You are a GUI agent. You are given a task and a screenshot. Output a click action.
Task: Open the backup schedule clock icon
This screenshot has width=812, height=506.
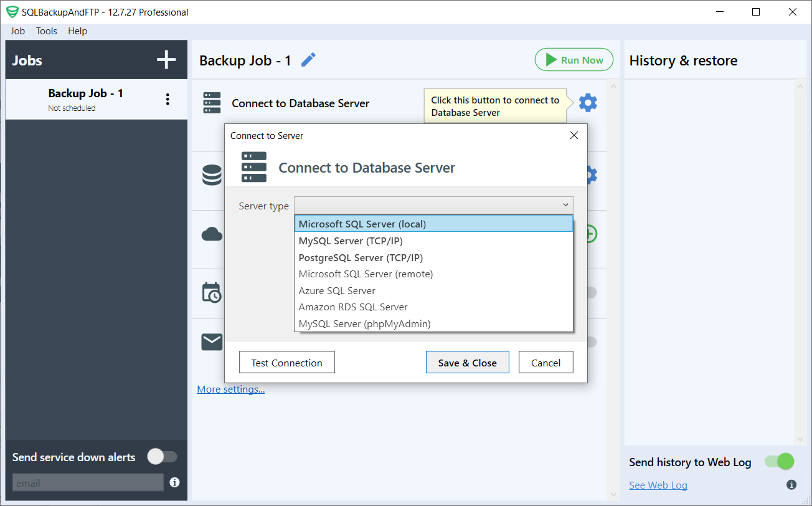pyautogui.click(x=212, y=292)
